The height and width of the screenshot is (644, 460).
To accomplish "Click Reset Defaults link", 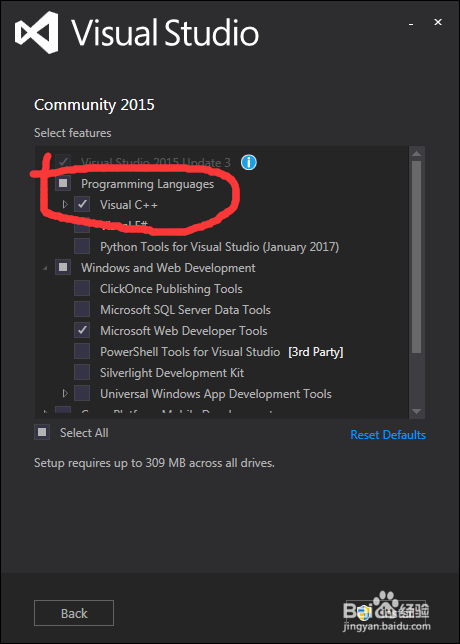I will [388, 435].
